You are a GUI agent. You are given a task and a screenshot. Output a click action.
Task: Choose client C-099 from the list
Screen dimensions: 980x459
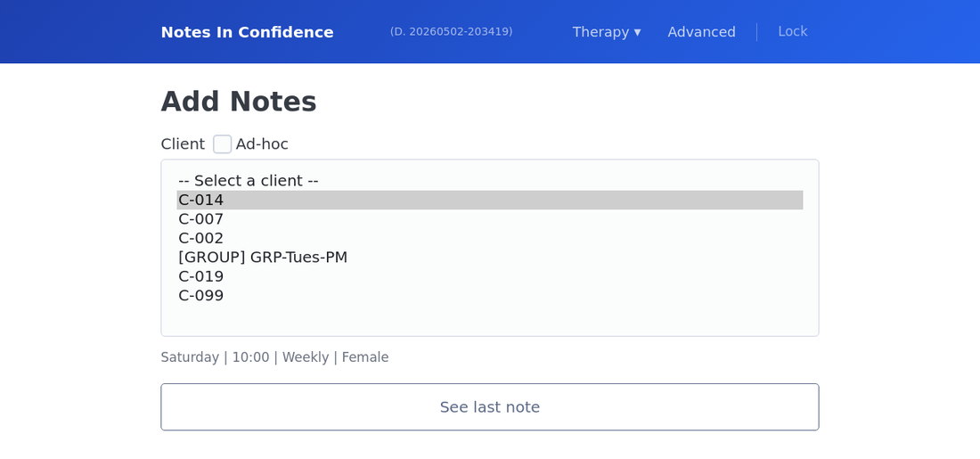[489, 296]
